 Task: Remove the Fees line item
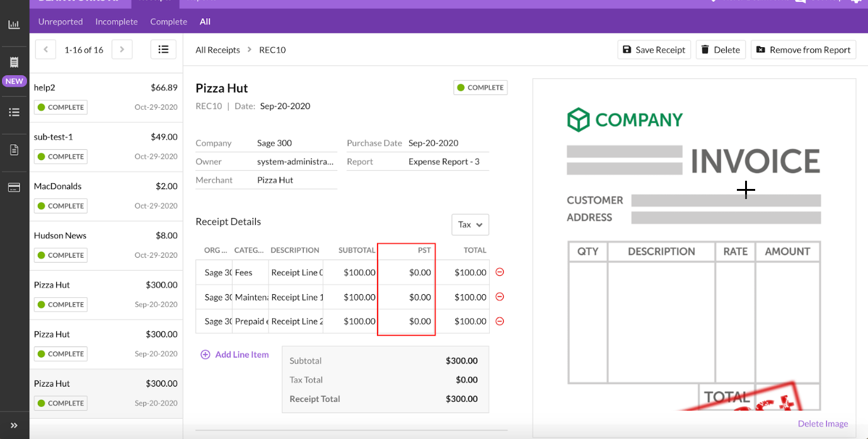500,272
